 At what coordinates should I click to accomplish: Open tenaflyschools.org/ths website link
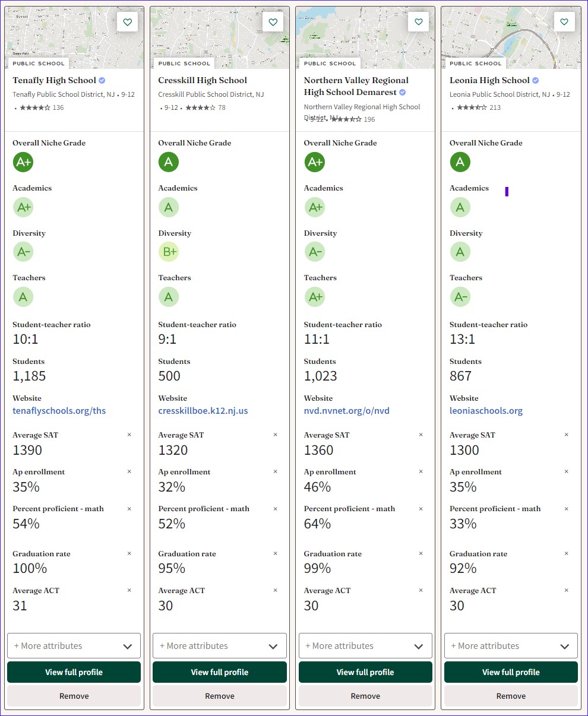(59, 411)
